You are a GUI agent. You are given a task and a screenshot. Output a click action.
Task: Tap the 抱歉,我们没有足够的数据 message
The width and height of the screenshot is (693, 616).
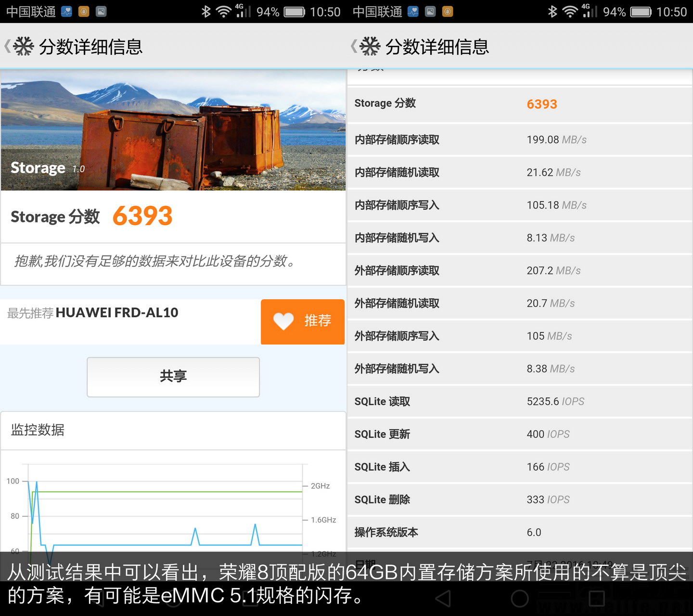tap(155, 261)
